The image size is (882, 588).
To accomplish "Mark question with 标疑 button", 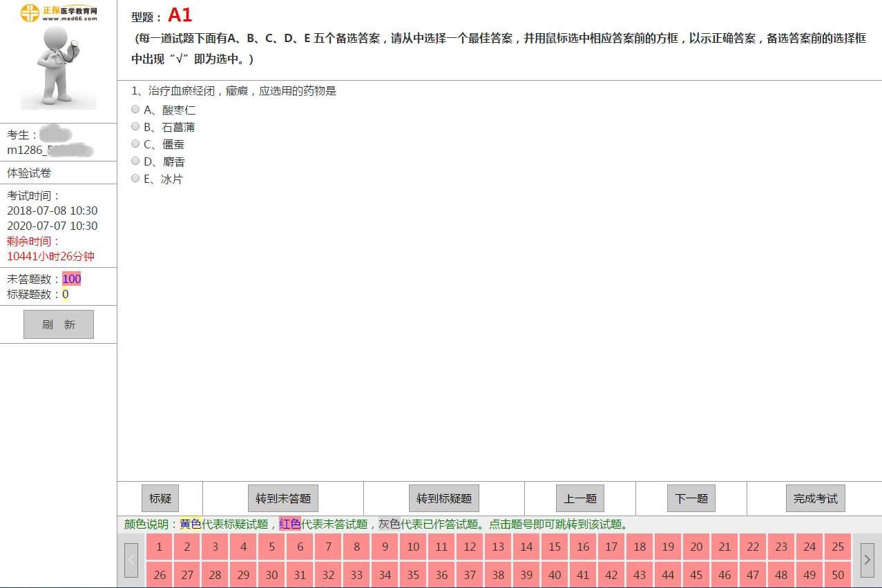I will point(160,498).
